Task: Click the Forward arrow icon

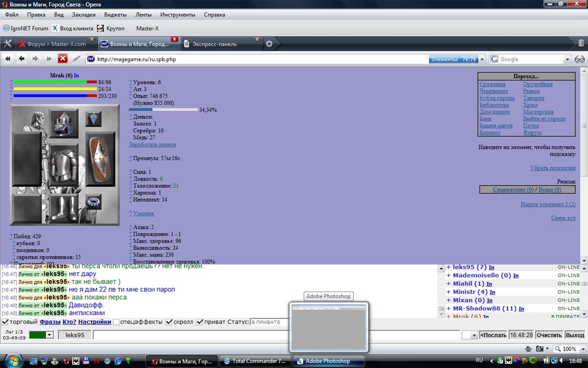Action: (35, 59)
